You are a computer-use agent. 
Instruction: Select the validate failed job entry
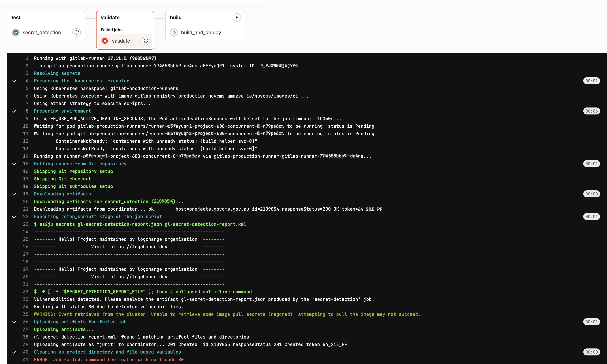(x=121, y=41)
